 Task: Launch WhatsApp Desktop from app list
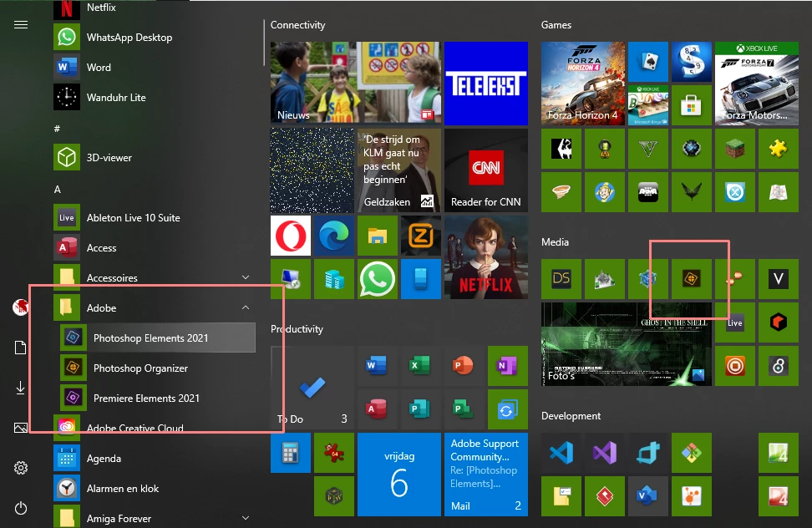click(x=155, y=38)
